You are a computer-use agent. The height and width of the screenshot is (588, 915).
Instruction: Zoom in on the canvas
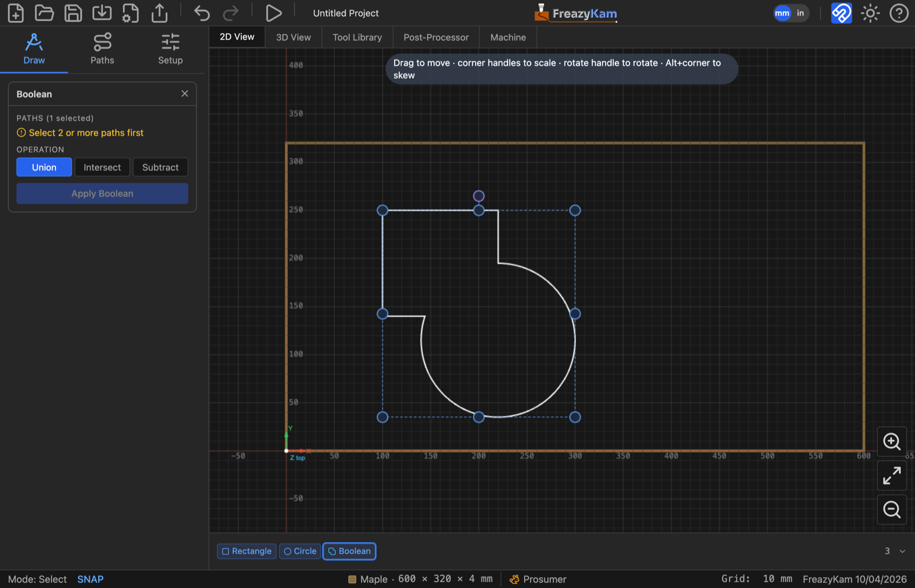(x=892, y=442)
